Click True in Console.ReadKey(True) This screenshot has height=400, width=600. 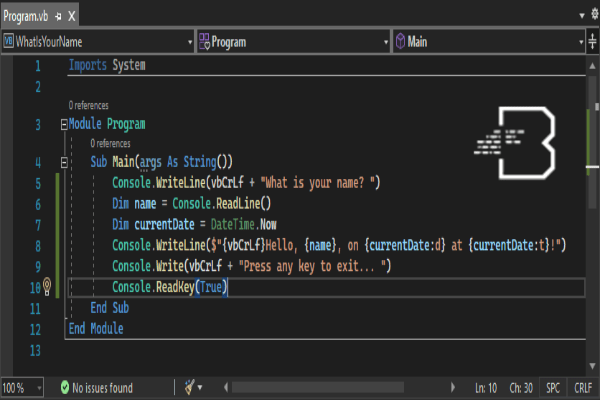pyautogui.click(x=211, y=287)
